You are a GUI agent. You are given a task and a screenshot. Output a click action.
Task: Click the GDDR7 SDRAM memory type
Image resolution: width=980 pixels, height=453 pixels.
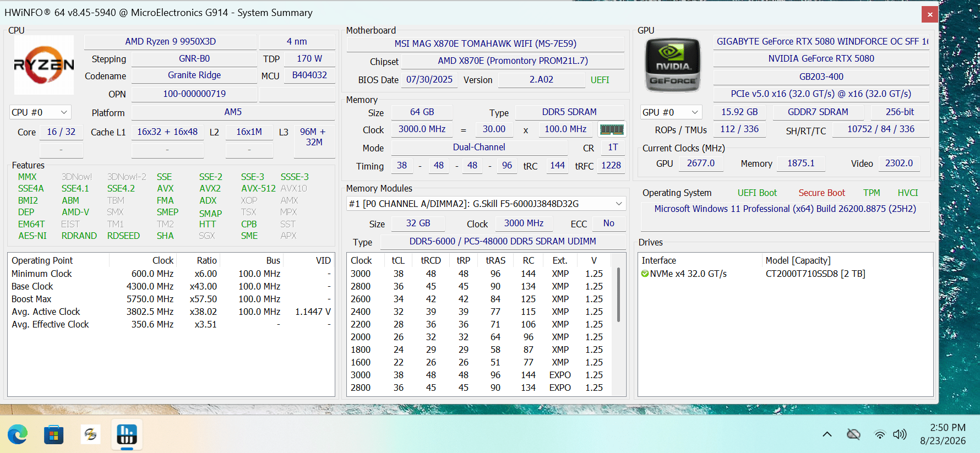[x=818, y=112]
